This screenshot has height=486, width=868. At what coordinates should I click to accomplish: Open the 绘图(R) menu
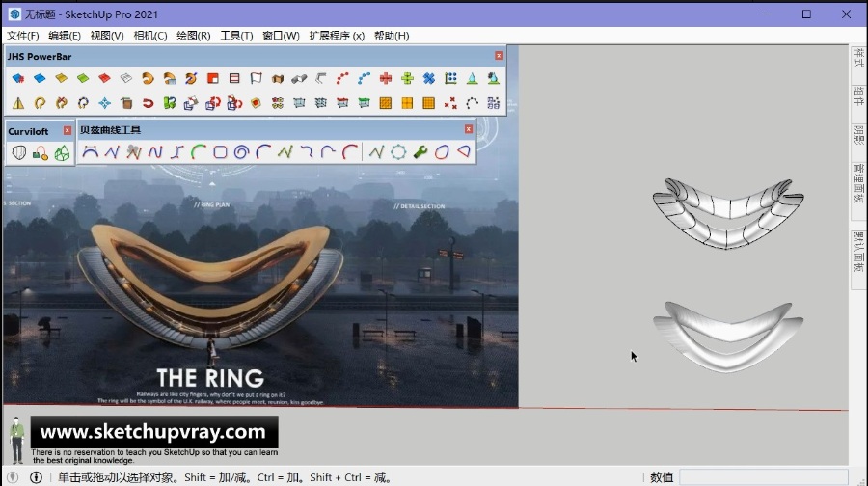click(193, 36)
